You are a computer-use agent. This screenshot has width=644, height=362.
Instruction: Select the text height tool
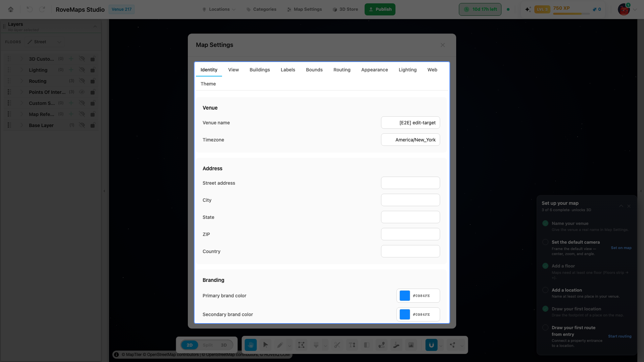(352, 345)
